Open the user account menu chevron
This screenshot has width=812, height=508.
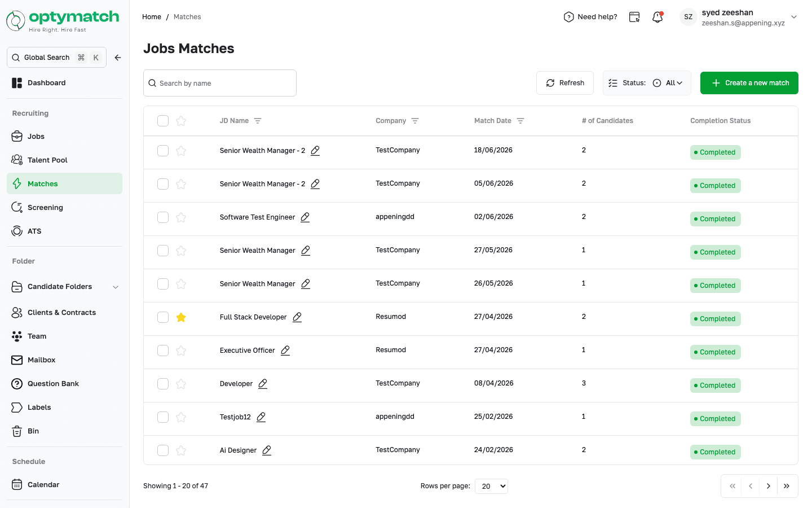click(794, 17)
